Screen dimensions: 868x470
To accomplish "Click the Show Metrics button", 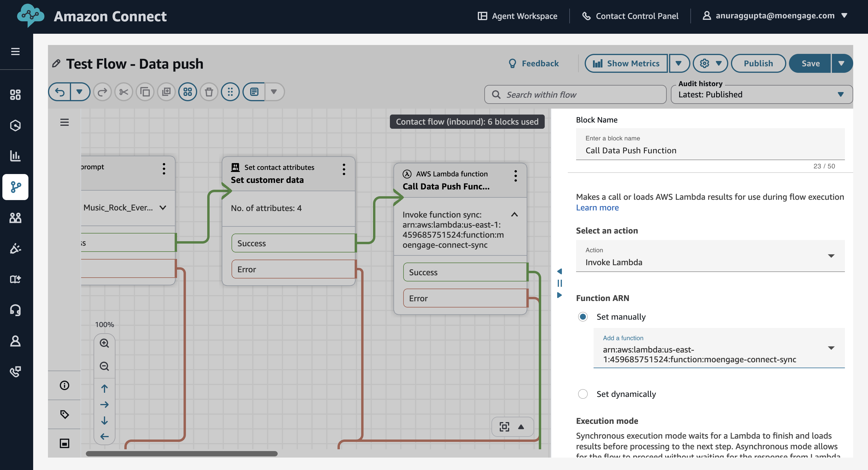I will click(x=626, y=63).
